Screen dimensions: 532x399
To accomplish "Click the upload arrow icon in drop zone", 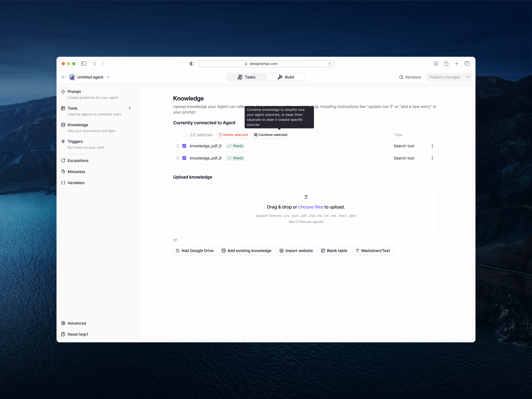I will [306, 197].
